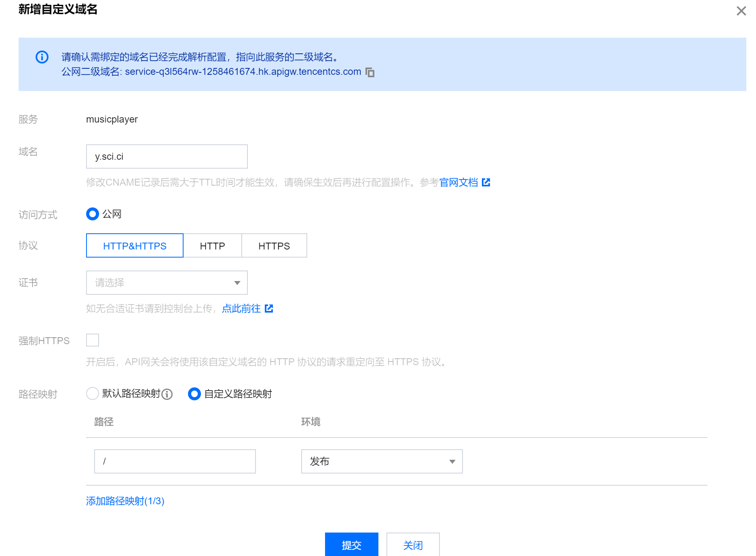Select the 公网 access radio button
Image resolution: width=756 pixels, height=556 pixels.
93,214
